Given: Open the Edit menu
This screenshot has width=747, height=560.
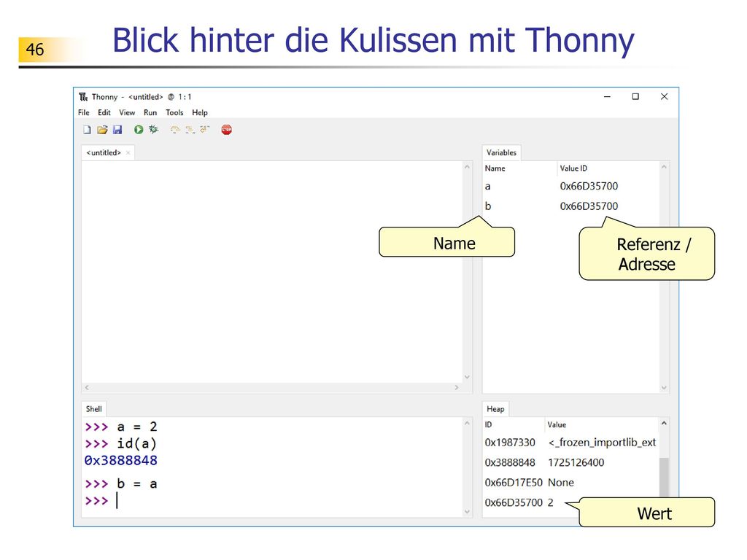Looking at the screenshot, I should 104,112.
